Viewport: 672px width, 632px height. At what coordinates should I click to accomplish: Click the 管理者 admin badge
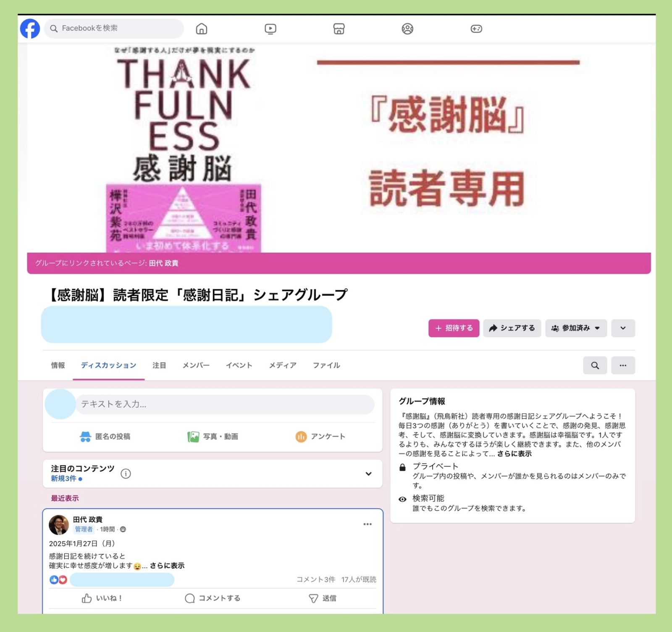[x=84, y=530]
